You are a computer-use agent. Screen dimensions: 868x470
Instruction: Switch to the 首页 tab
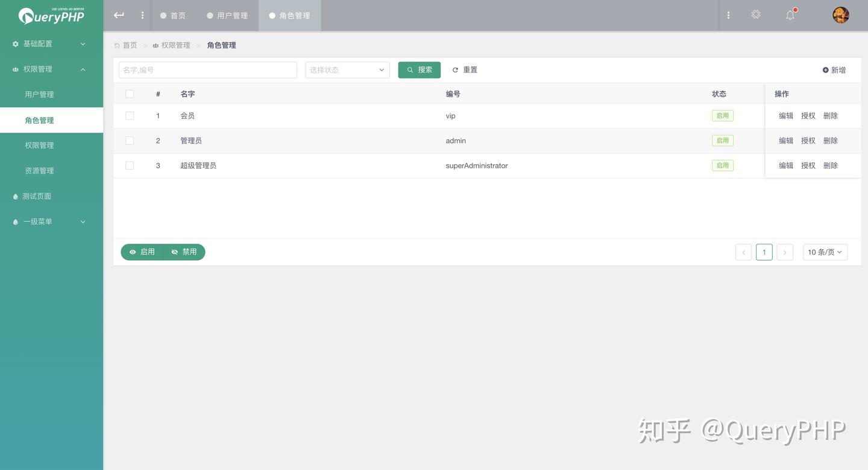point(173,16)
